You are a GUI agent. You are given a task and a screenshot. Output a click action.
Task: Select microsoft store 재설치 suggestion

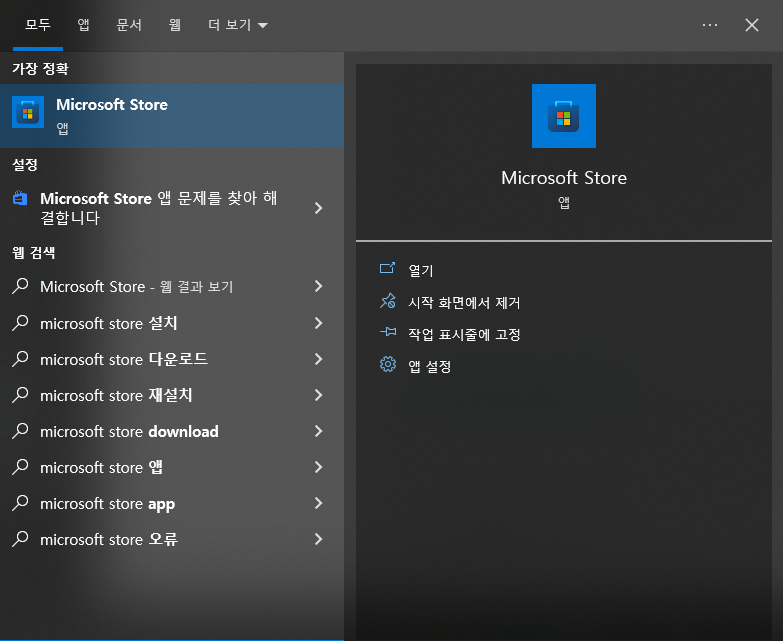pyautogui.click(x=172, y=395)
